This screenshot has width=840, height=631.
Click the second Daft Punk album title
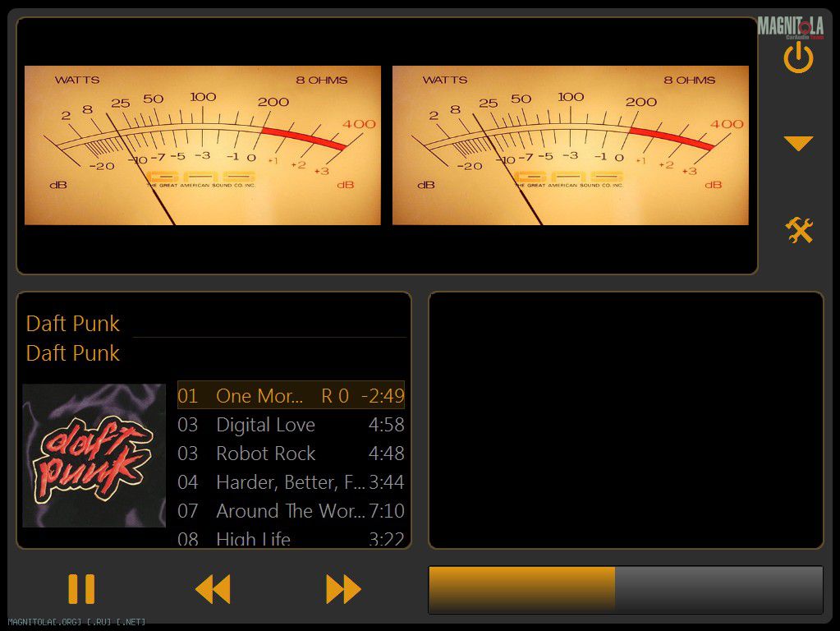pos(73,352)
